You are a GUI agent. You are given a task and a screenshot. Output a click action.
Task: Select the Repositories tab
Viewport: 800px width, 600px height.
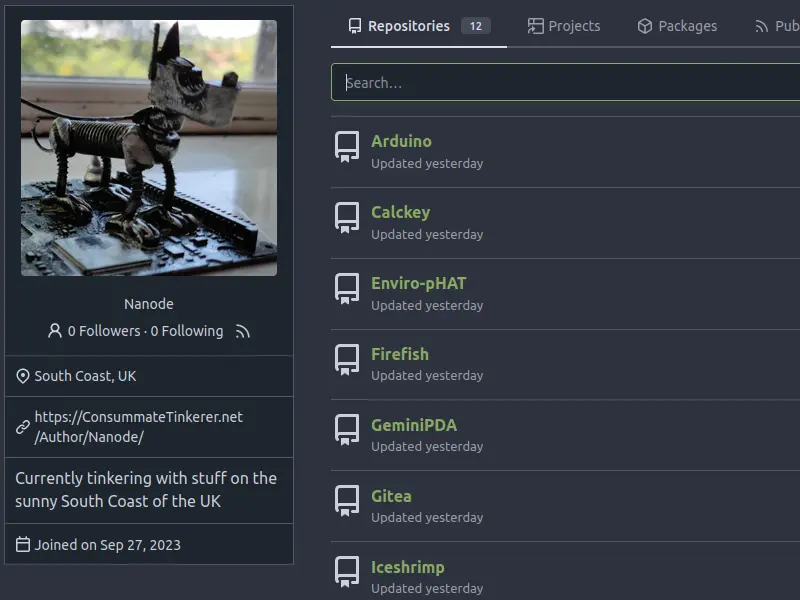coord(418,26)
